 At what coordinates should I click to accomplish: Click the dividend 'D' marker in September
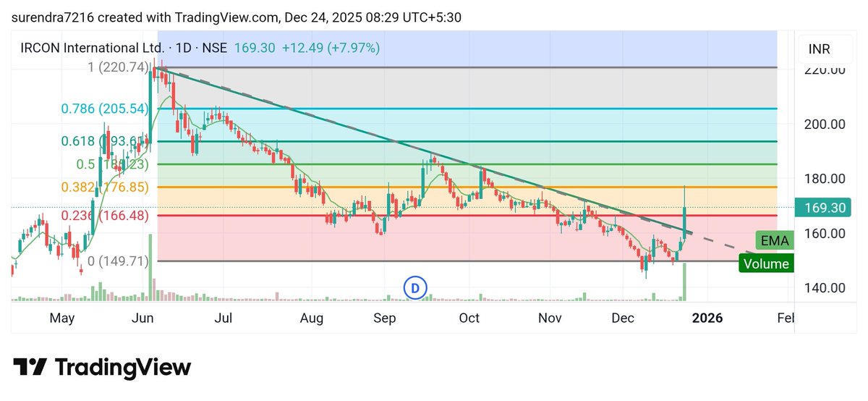(x=415, y=287)
